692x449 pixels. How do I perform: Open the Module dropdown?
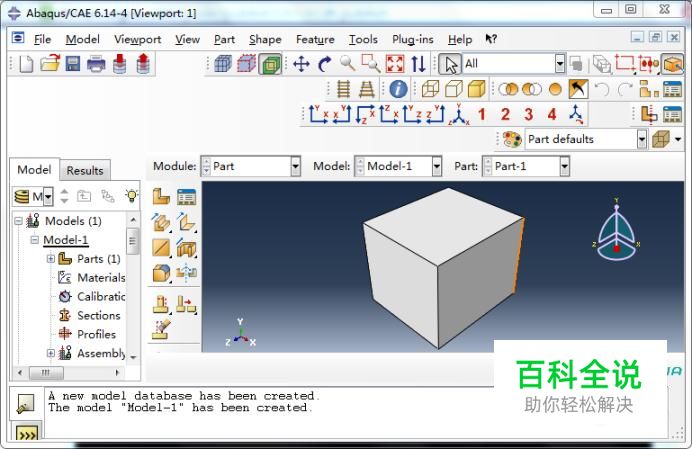click(295, 166)
